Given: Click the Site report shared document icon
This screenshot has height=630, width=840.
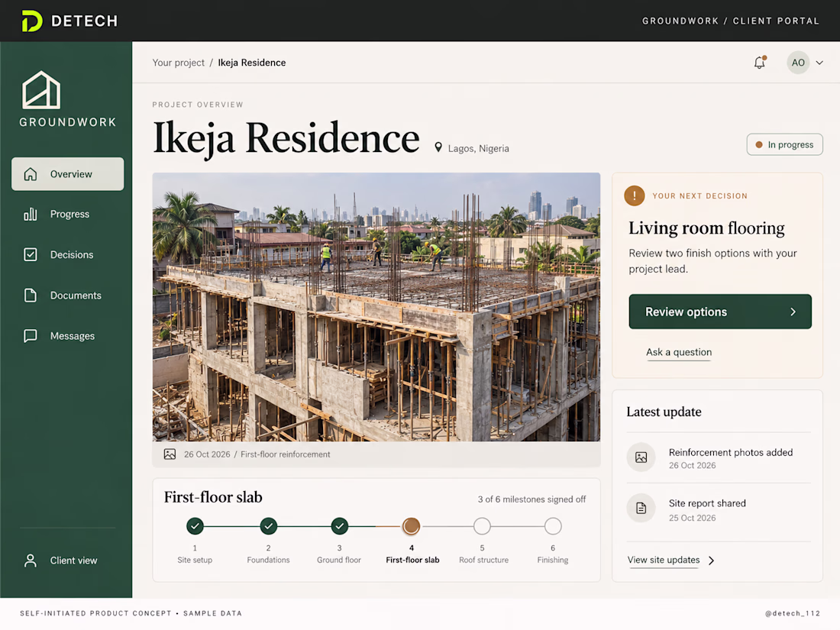Looking at the screenshot, I should pyautogui.click(x=641, y=508).
